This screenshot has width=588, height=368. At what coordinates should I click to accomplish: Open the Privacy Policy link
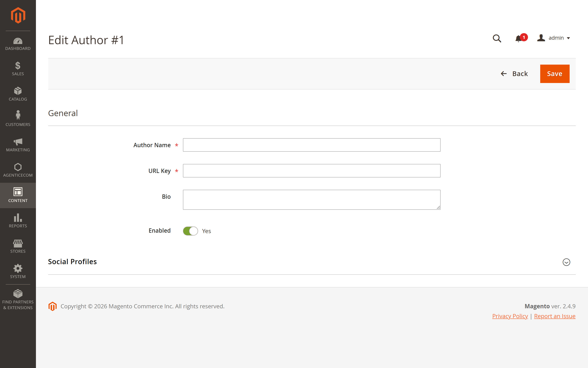coord(510,316)
